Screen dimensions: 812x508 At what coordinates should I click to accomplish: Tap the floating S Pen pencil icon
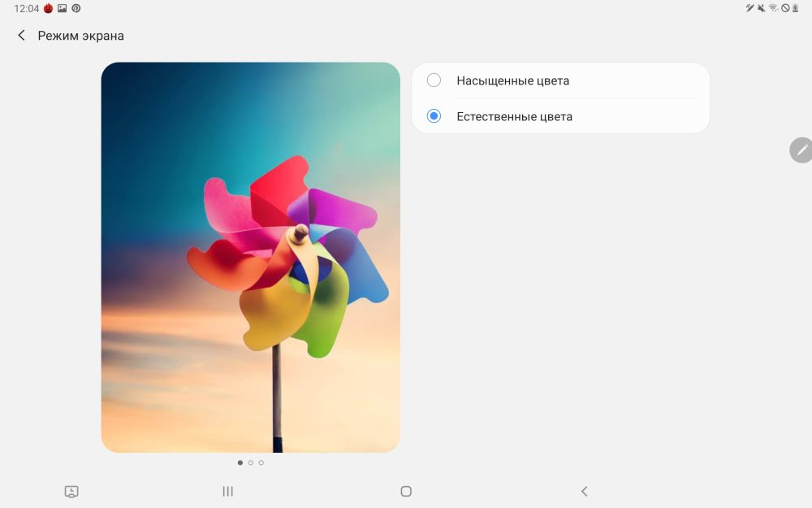click(801, 150)
